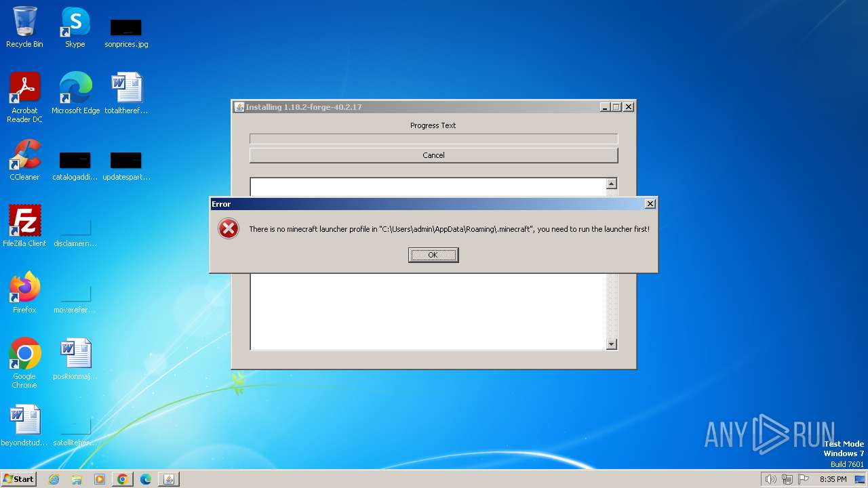Select the sonprices.jpg file
The image size is (868, 488).
pyautogui.click(x=126, y=33)
